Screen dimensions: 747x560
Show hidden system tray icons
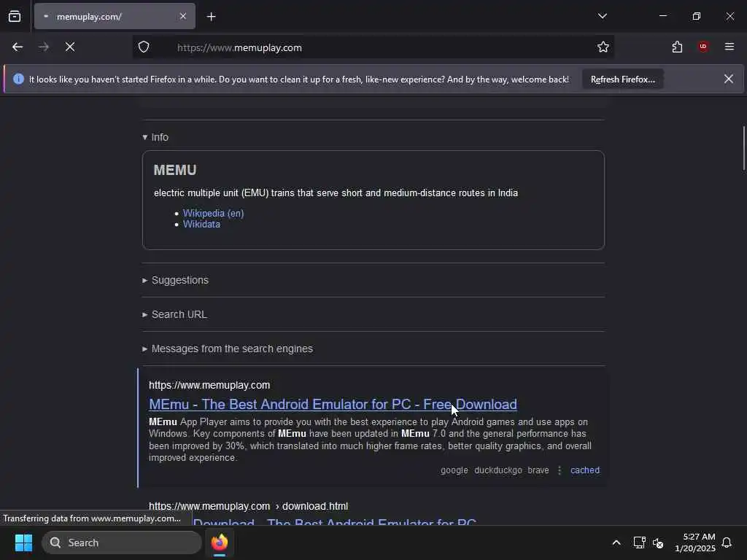coord(616,542)
